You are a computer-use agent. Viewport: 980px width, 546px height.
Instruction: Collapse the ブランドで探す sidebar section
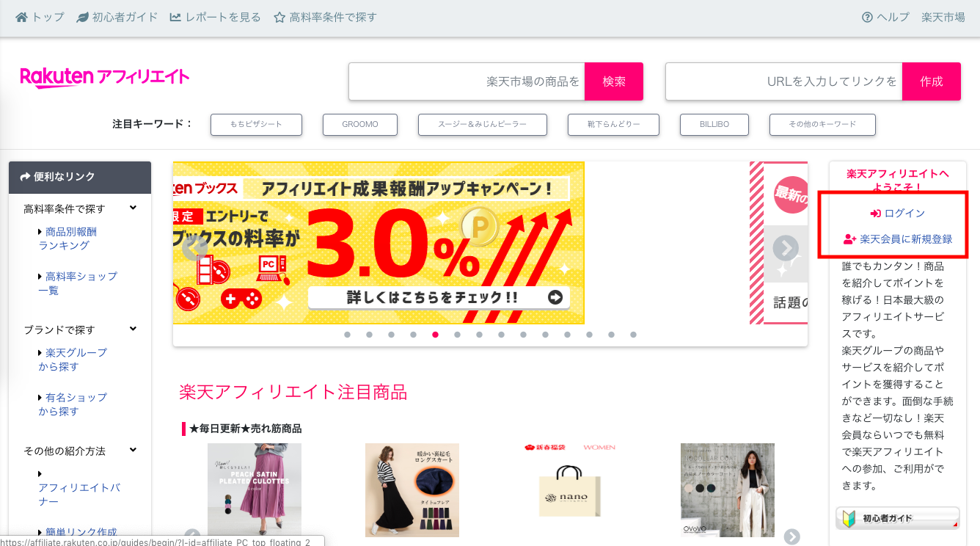pyautogui.click(x=133, y=330)
